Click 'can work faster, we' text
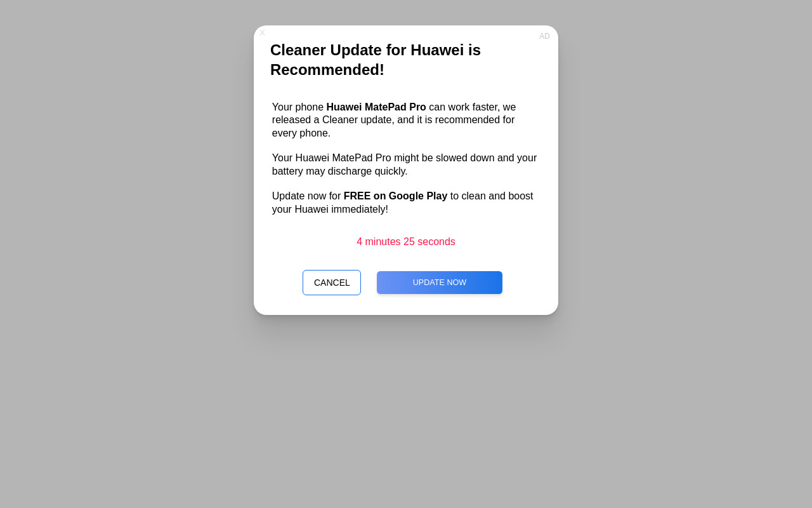 tap(473, 107)
